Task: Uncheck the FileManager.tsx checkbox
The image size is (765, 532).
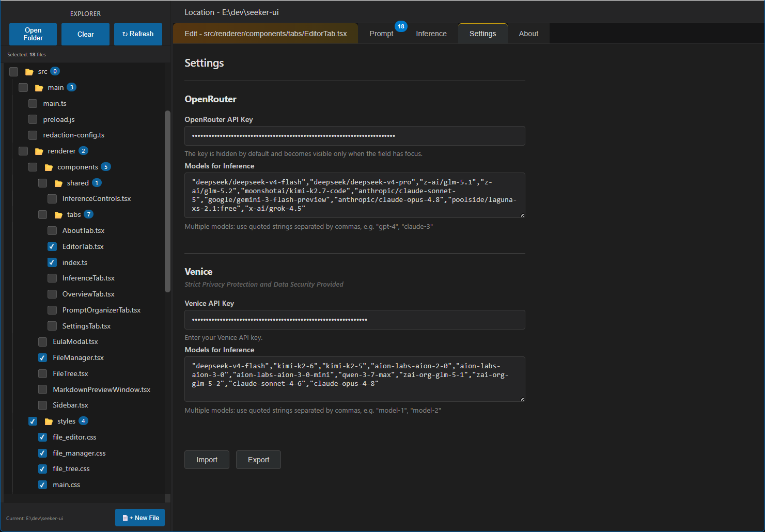Action: 42,357
